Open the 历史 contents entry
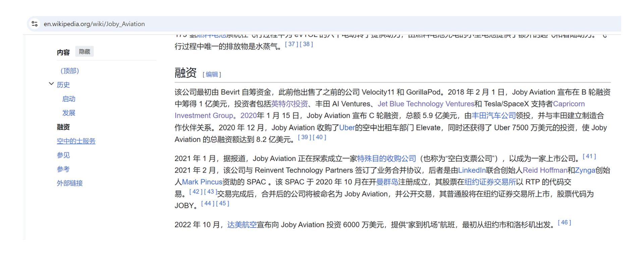 (63, 85)
